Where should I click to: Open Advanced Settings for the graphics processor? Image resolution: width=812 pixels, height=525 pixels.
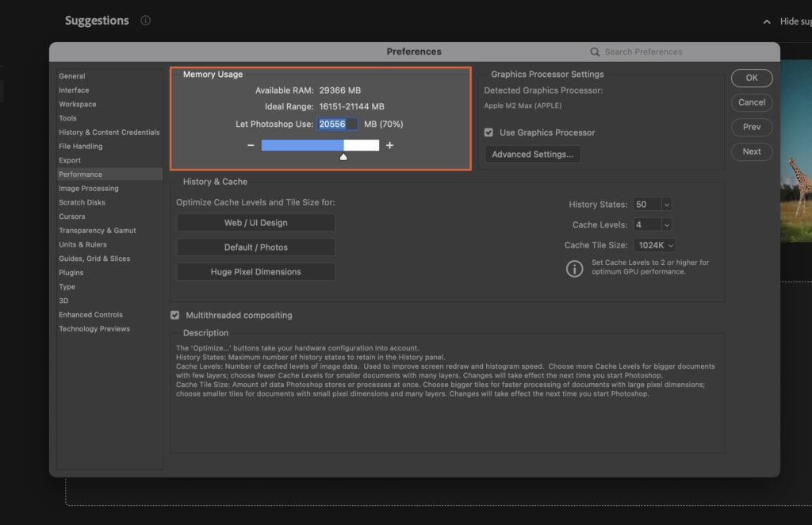tap(532, 155)
